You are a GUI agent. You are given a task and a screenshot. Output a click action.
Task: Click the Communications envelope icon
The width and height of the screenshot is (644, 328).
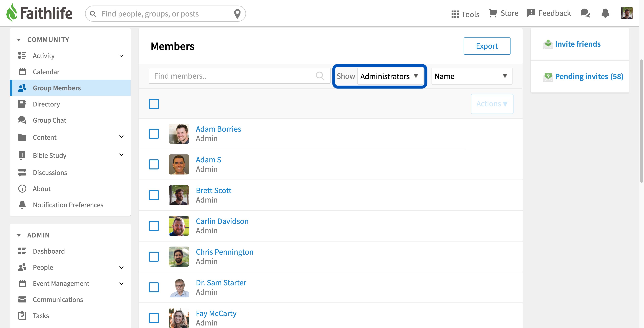(x=22, y=299)
